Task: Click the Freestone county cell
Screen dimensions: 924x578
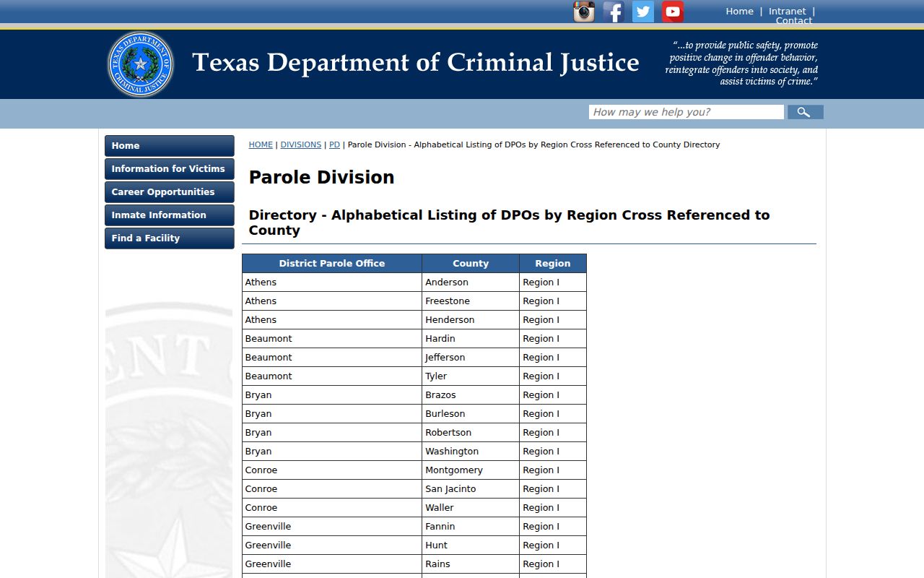Action: tap(471, 301)
